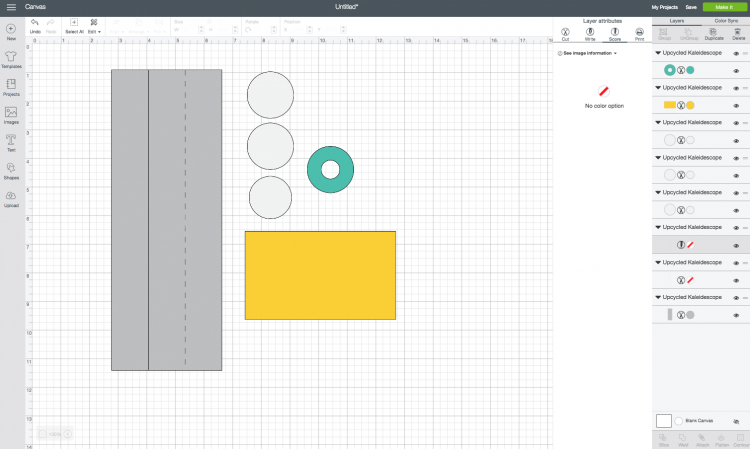Screen dimensions: 750x449
Task: Click the yellow color swatch in Layers
Action: point(690,105)
